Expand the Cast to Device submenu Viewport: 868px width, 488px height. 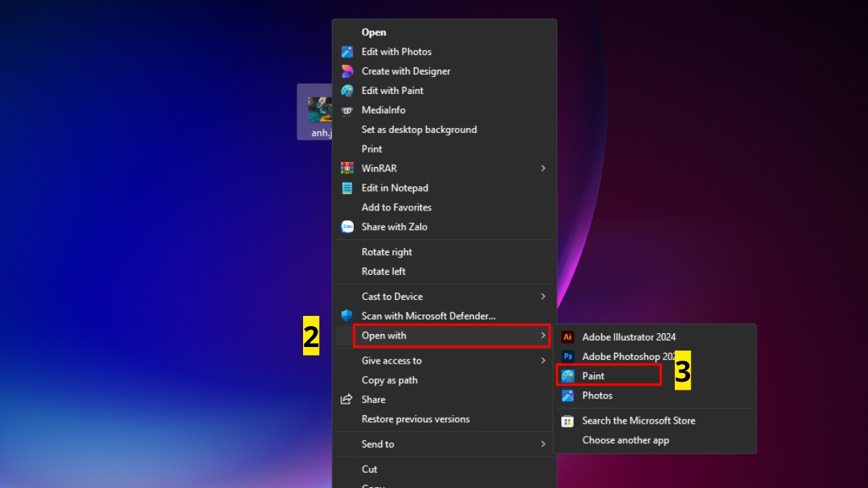(x=543, y=296)
